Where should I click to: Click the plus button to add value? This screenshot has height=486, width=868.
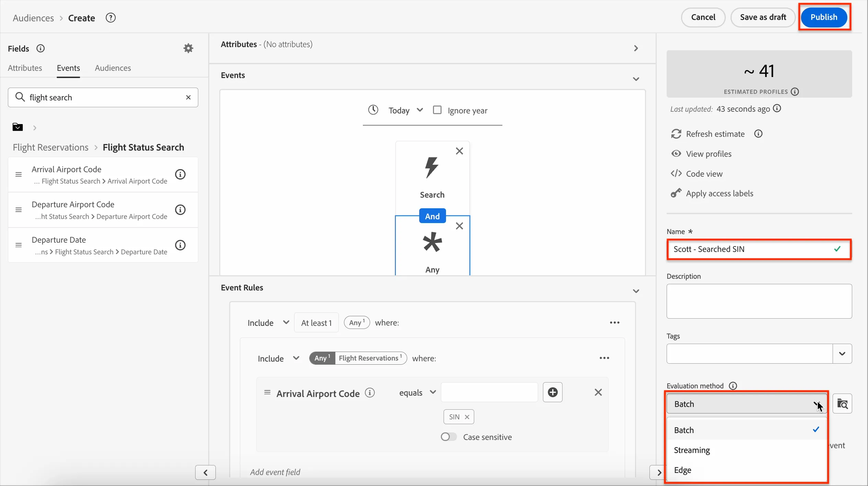[553, 392]
